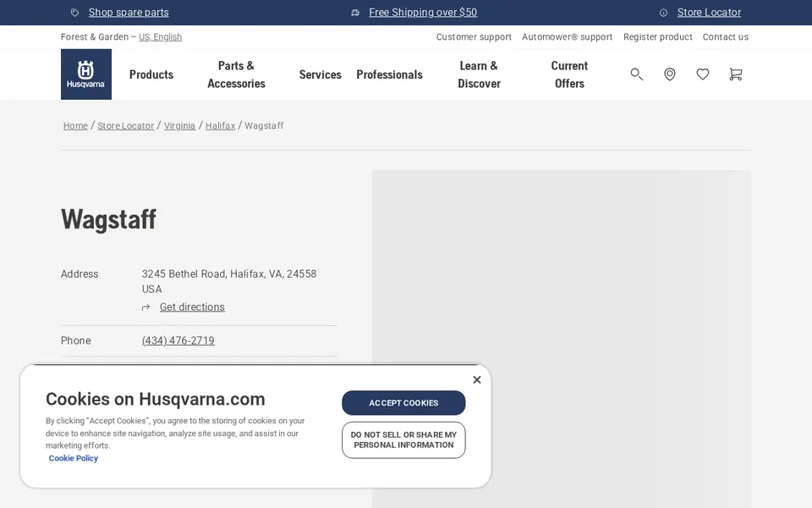Click Register product link

pos(658,36)
